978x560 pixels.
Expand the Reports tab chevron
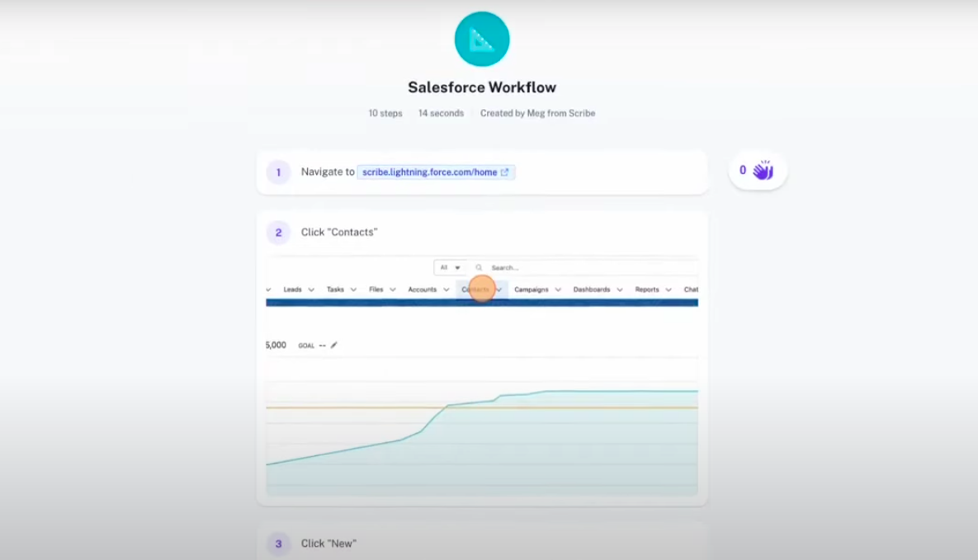[x=669, y=289]
